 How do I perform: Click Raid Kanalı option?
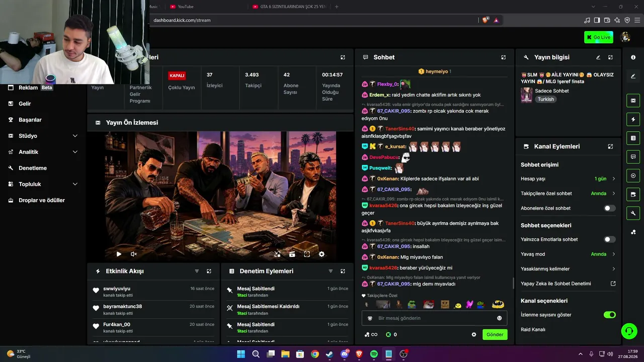point(533,329)
